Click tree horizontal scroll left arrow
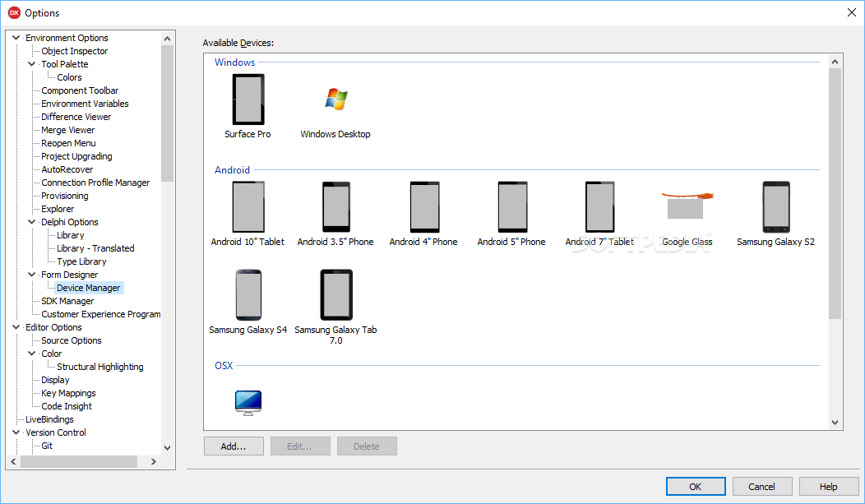Screen dimensions: 865x504 (x=13, y=461)
